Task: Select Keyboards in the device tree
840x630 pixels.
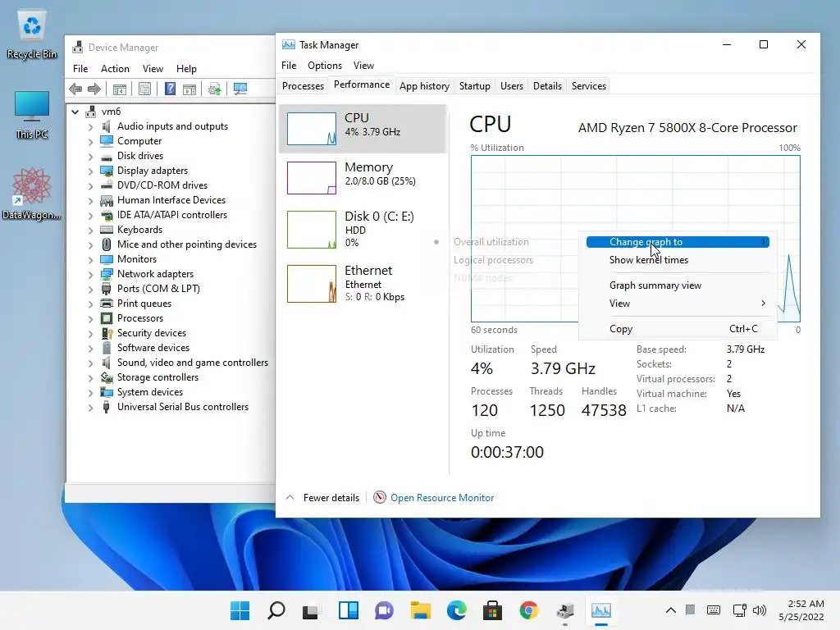Action: tap(139, 230)
